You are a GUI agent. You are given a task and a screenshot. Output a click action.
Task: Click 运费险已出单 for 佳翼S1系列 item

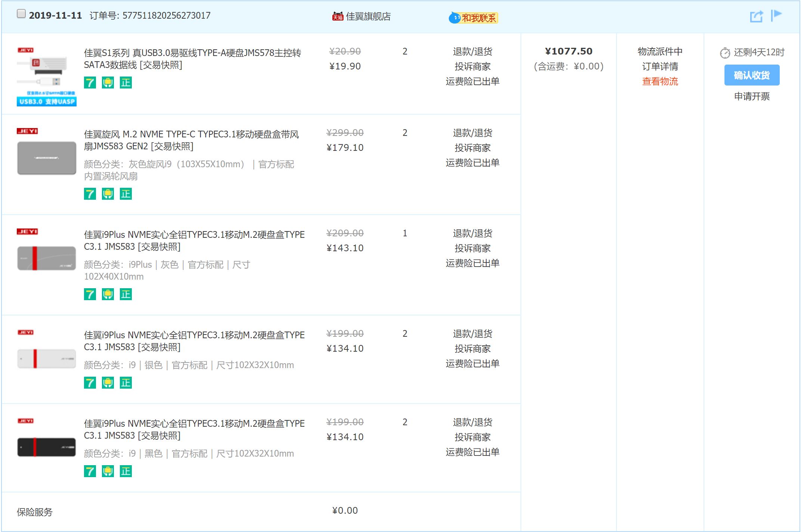(x=472, y=81)
